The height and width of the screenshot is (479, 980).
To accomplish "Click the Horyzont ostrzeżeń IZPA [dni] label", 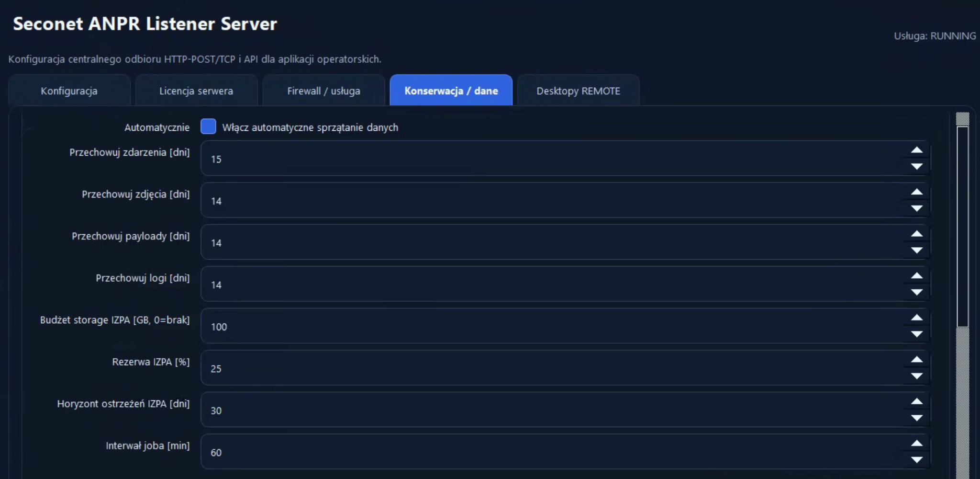I will [x=123, y=404].
